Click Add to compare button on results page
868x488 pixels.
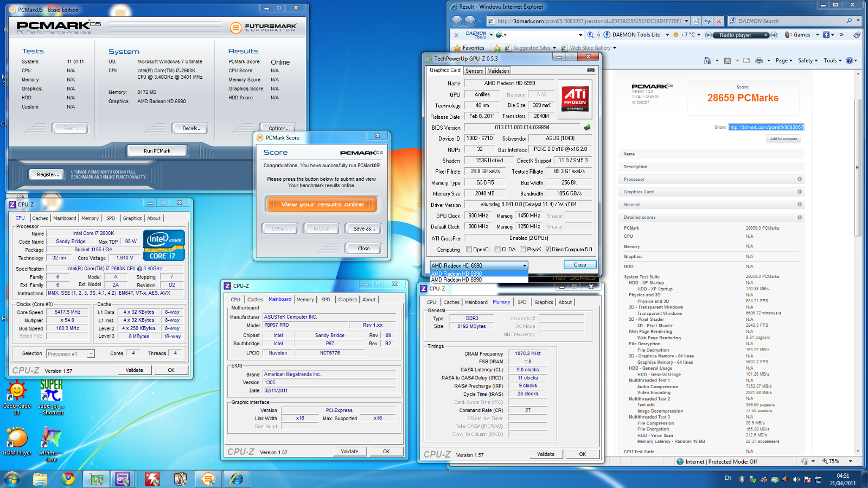coord(784,139)
